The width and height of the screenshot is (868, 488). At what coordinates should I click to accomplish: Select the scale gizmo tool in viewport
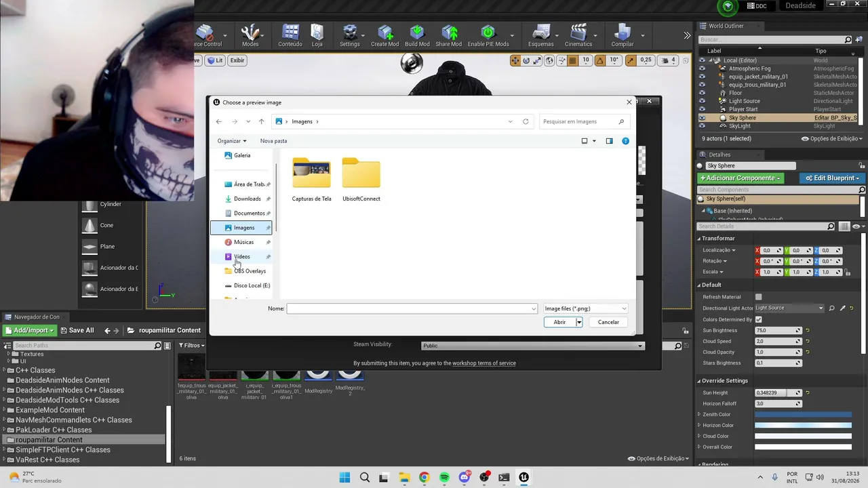pos(537,60)
